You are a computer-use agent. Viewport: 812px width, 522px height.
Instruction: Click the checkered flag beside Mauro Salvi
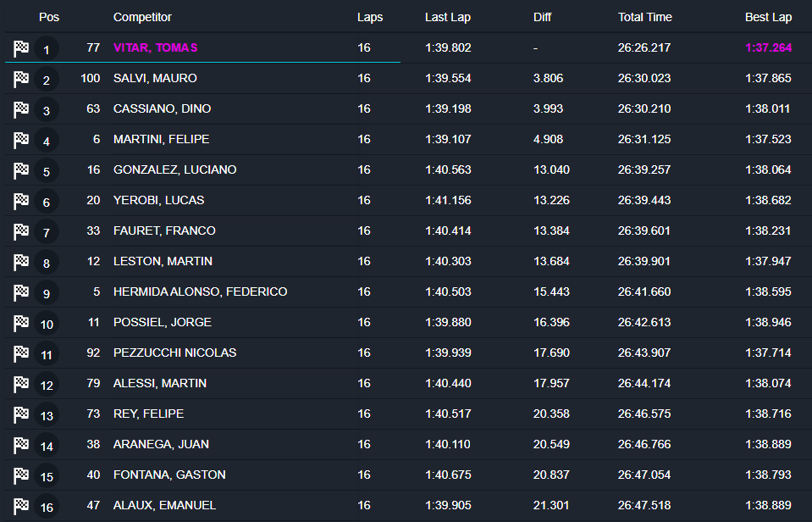21,80
